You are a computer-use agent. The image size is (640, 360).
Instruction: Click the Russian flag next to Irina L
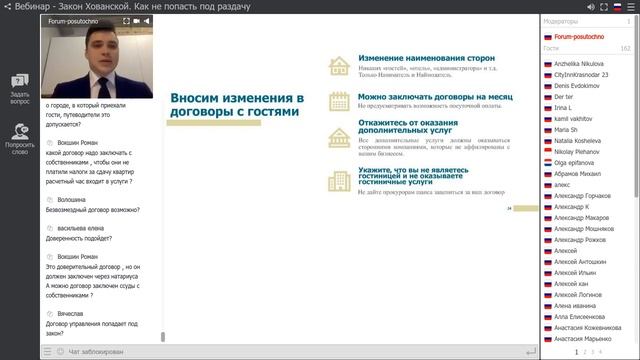pos(548,108)
